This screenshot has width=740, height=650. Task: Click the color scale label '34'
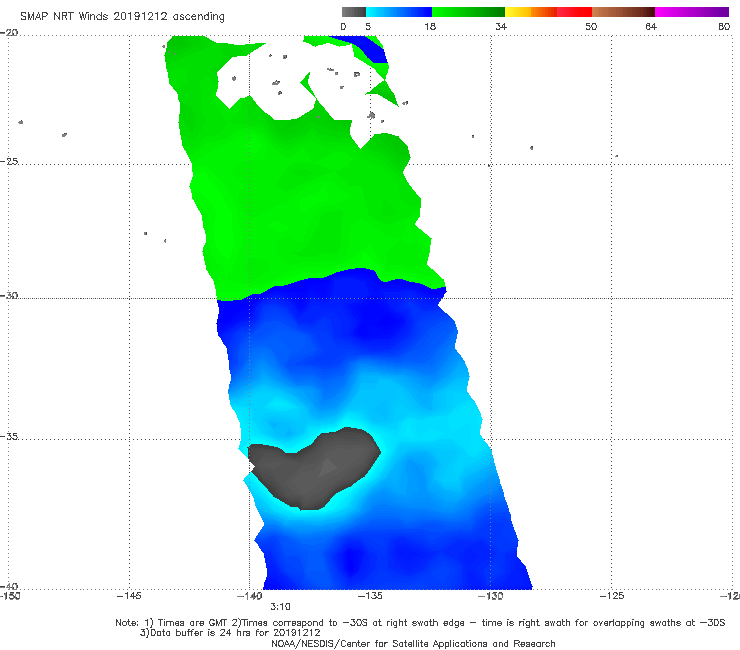pyautogui.click(x=501, y=27)
